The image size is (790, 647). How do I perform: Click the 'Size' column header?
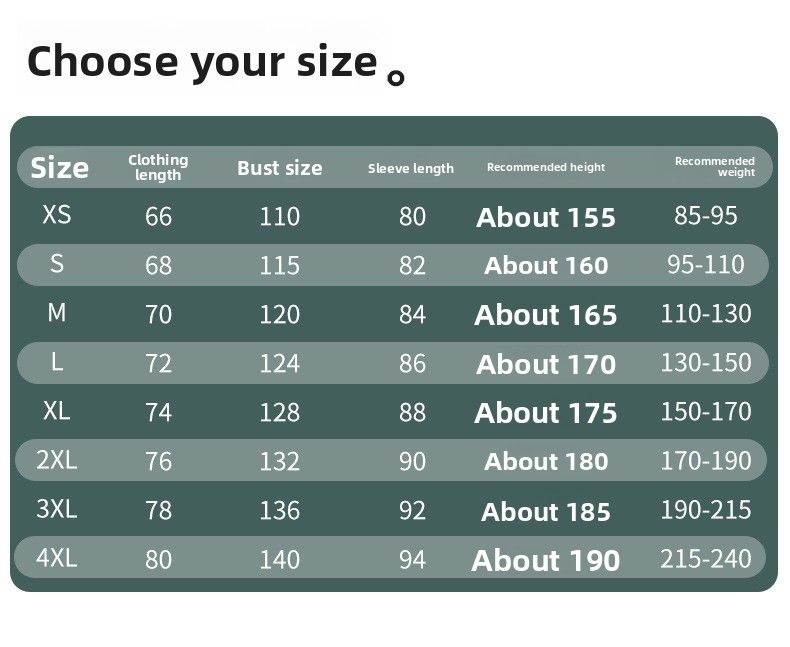tap(60, 168)
